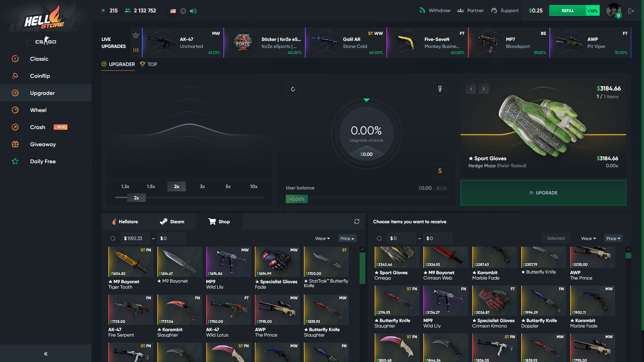The width and height of the screenshot is (644, 362).
Task: Select the 10x multiplier
Action: (x=254, y=187)
